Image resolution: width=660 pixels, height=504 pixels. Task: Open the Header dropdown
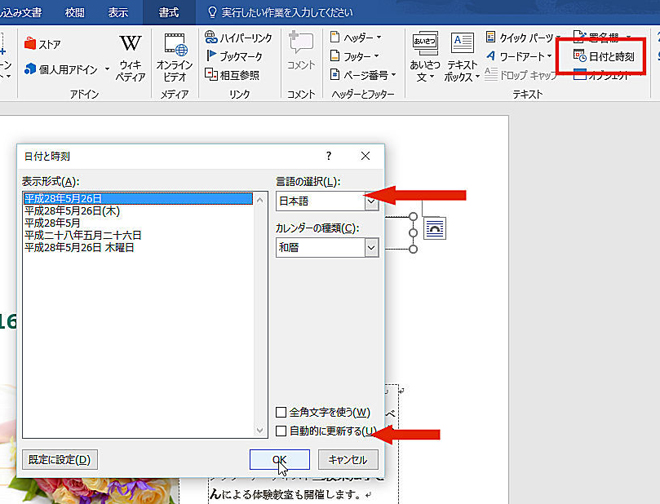[356, 37]
